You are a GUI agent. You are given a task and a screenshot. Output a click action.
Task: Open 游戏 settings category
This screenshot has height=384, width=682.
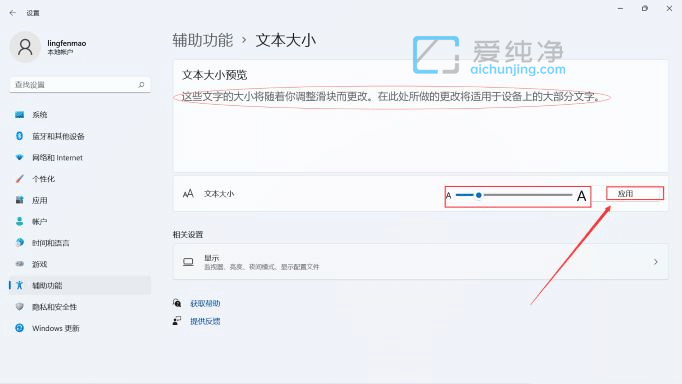point(80,264)
